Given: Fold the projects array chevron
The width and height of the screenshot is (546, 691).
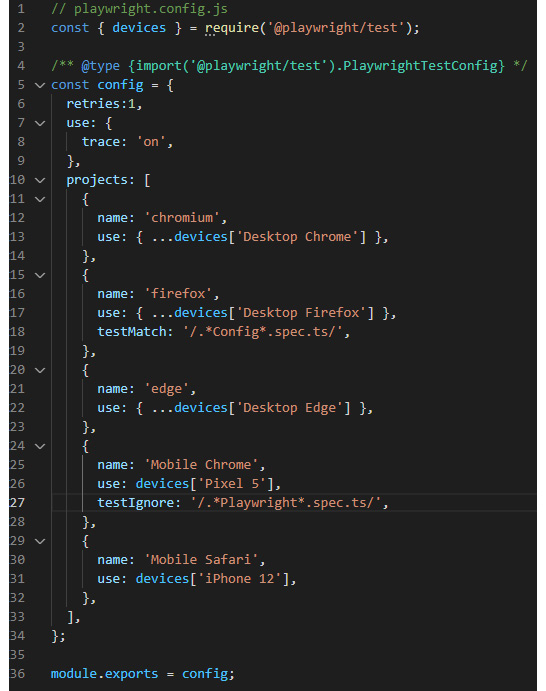Looking at the screenshot, I should coord(40,180).
